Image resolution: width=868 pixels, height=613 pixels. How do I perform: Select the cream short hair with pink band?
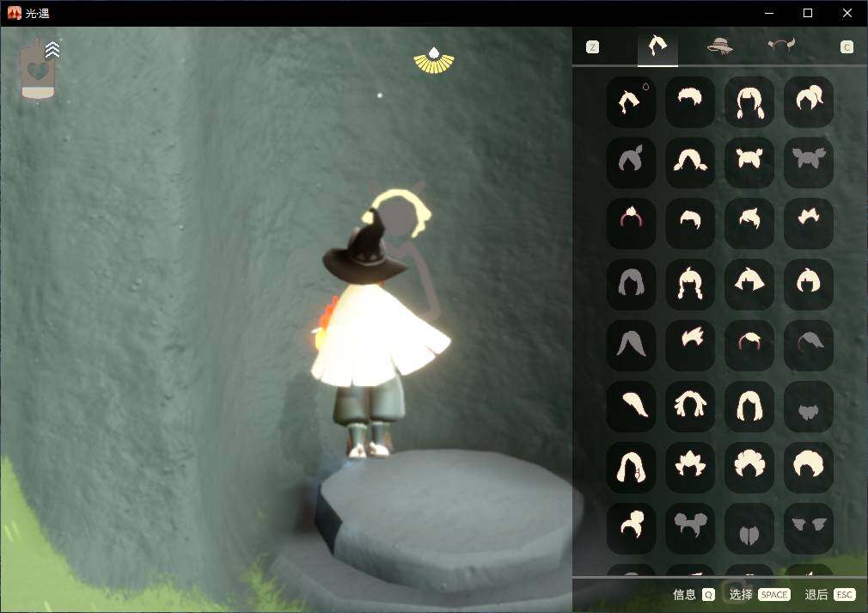tap(749, 346)
